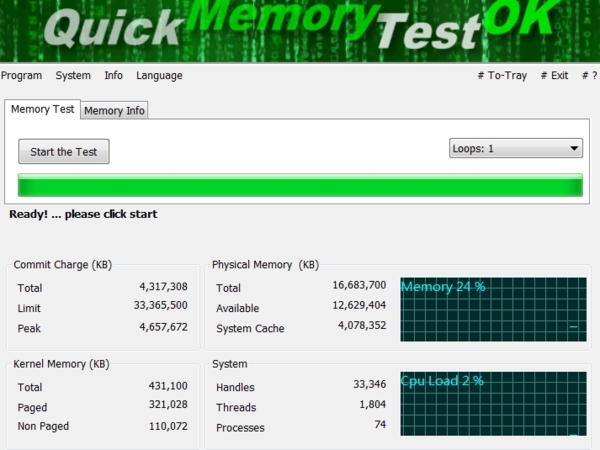Screen dimensions: 600x450
Task: Click Physical Memory Total value 16,683,700
Action: click(x=359, y=285)
